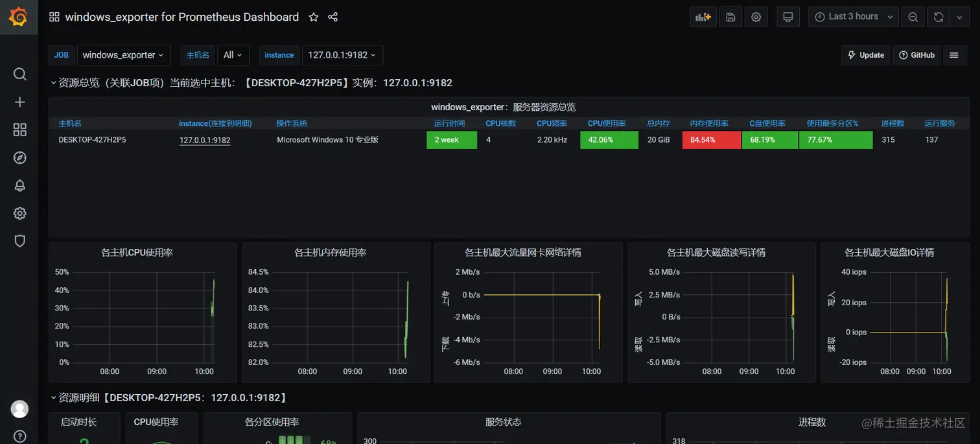Sort table by 运行时间 column header
The image size is (980, 444).
449,123
